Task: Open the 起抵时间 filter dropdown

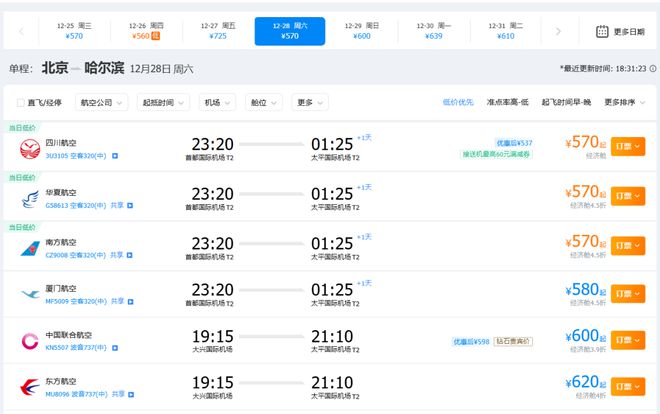Action: click(163, 102)
